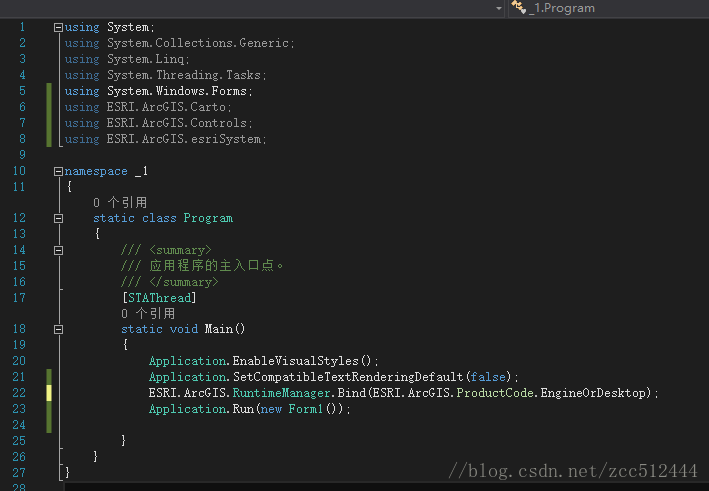
Task: Click on 'ESRI.ArcGIS.esriSystem' text
Action: 184,139
